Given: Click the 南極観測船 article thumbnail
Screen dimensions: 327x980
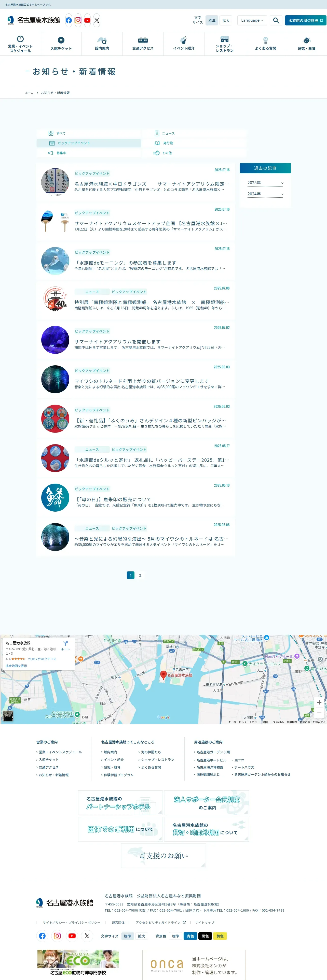Looking at the screenshot, I should coord(55,300).
